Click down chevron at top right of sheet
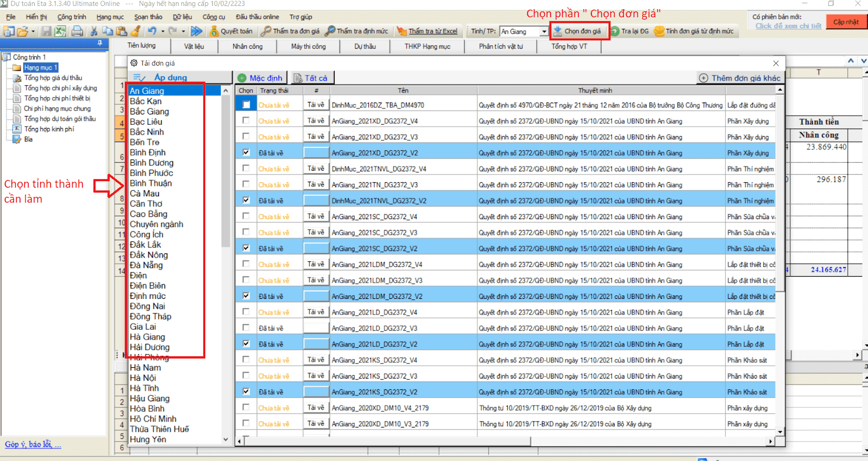 tap(863, 61)
